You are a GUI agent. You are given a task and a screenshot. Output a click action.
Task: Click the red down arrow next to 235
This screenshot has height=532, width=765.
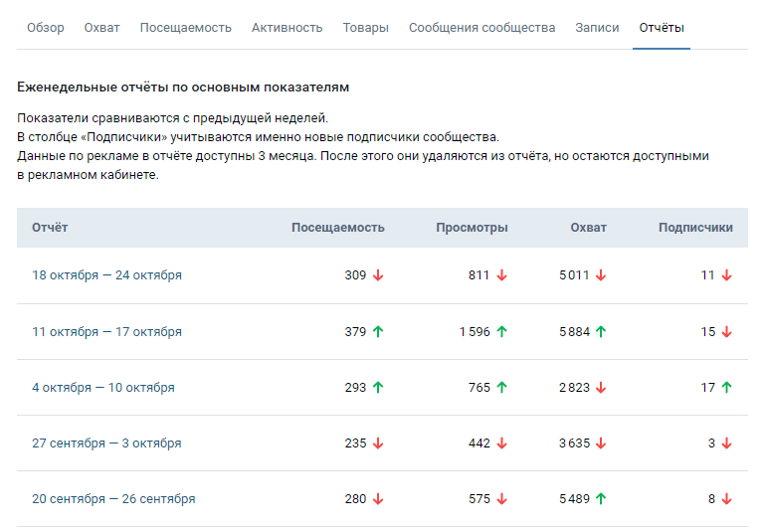click(378, 443)
